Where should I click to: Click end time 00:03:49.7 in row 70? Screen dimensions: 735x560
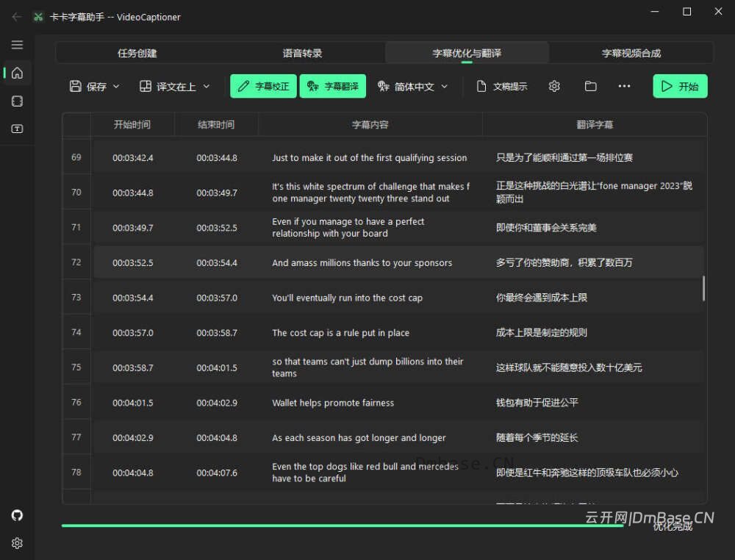(217, 193)
